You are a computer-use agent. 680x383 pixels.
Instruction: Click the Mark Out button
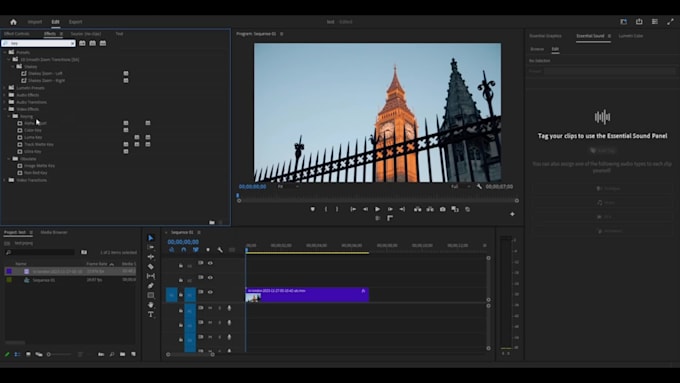point(337,209)
